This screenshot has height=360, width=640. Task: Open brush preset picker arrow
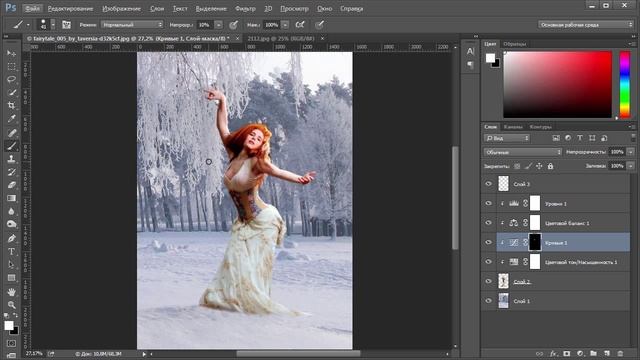(53, 25)
